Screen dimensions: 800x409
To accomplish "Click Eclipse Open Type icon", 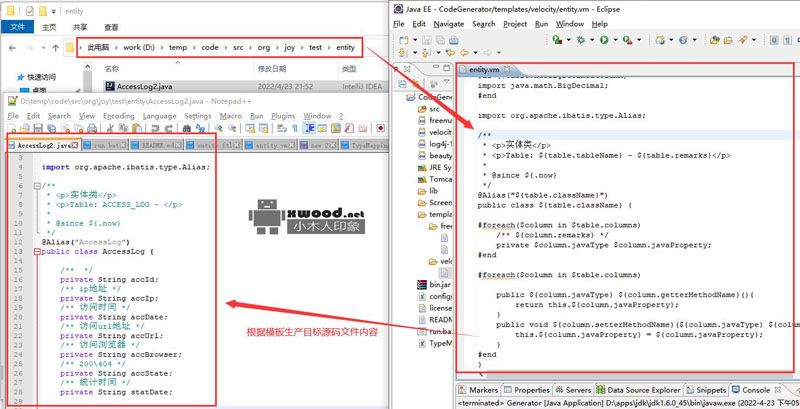I will click(x=714, y=40).
